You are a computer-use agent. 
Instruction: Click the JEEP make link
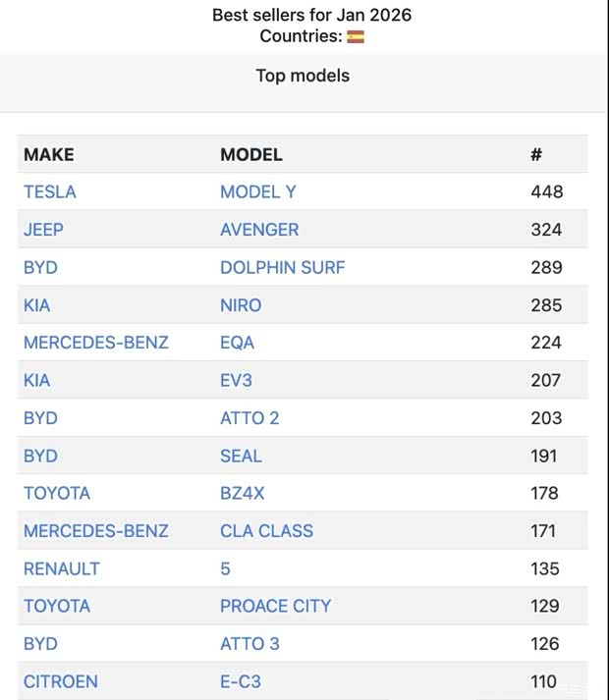point(43,230)
